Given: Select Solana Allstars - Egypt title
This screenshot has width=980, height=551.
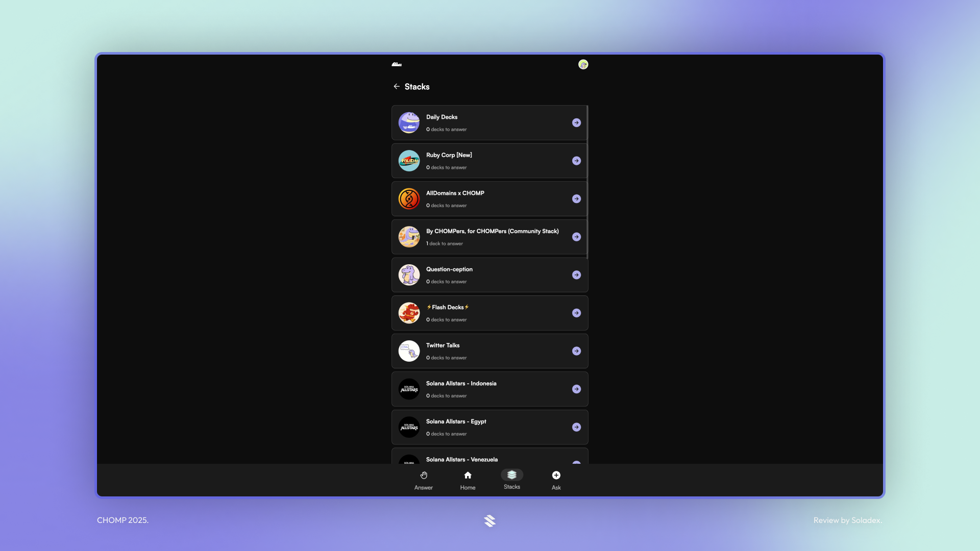Looking at the screenshot, I should pyautogui.click(x=456, y=421).
